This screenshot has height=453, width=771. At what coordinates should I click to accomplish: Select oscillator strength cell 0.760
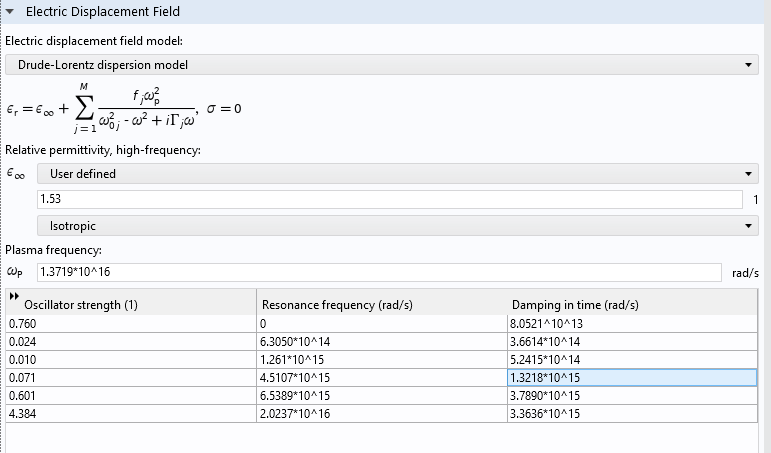pos(130,324)
